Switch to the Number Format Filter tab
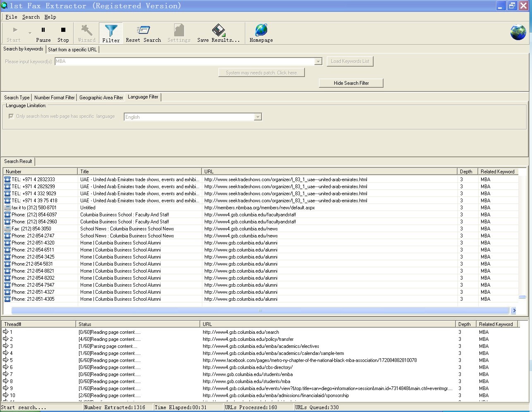 click(x=54, y=98)
